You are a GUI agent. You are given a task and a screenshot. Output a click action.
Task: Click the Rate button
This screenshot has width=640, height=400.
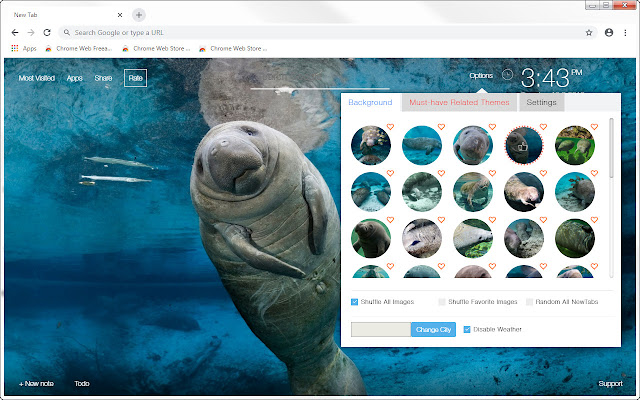[x=136, y=78]
